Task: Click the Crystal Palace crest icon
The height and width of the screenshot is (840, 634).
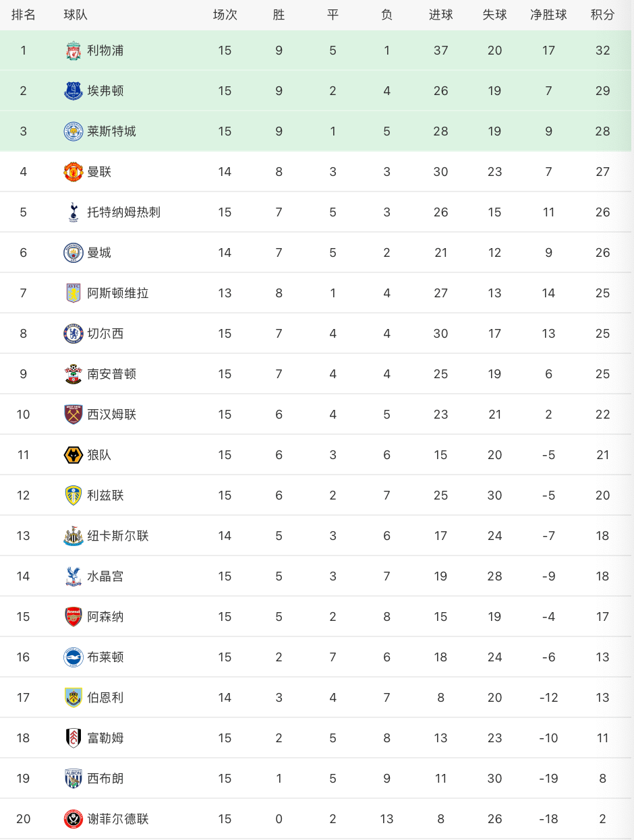Action: pyautogui.click(x=74, y=576)
